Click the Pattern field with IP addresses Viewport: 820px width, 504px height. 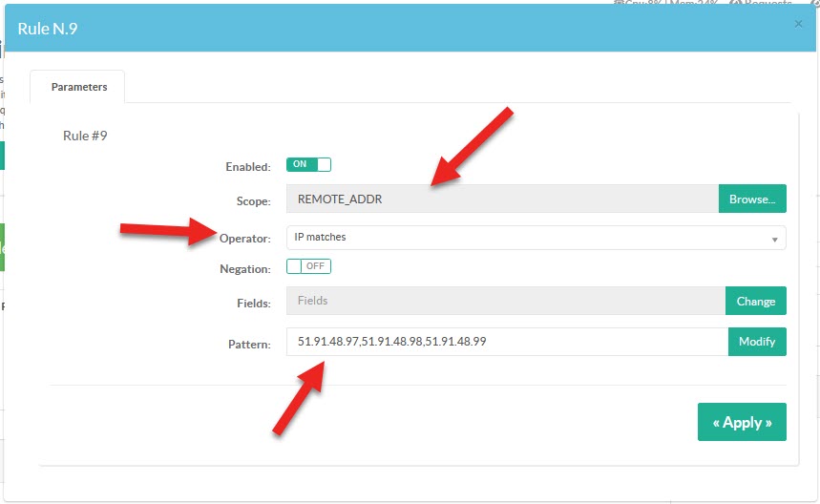(506, 342)
